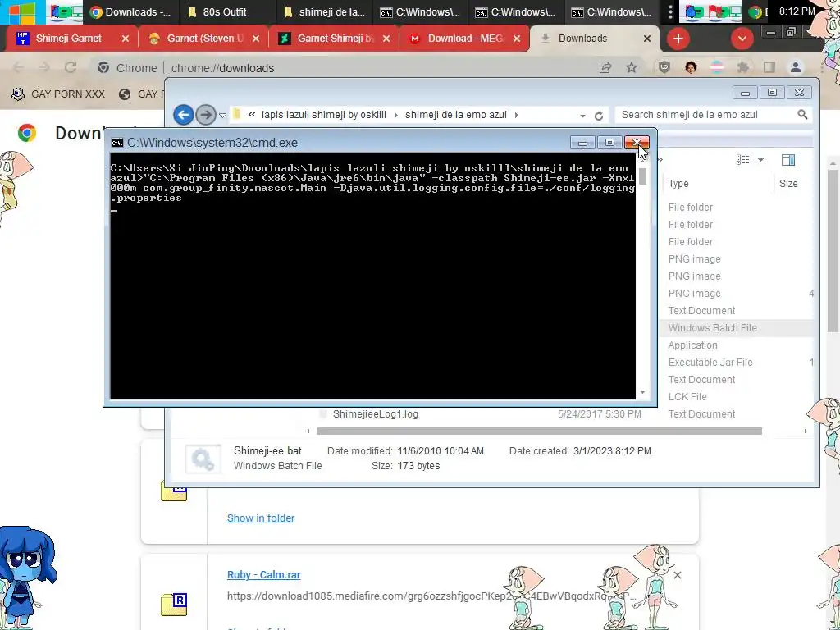Click the Explorer forward arrow button
Viewport: 840px width, 630px height.
tap(205, 115)
